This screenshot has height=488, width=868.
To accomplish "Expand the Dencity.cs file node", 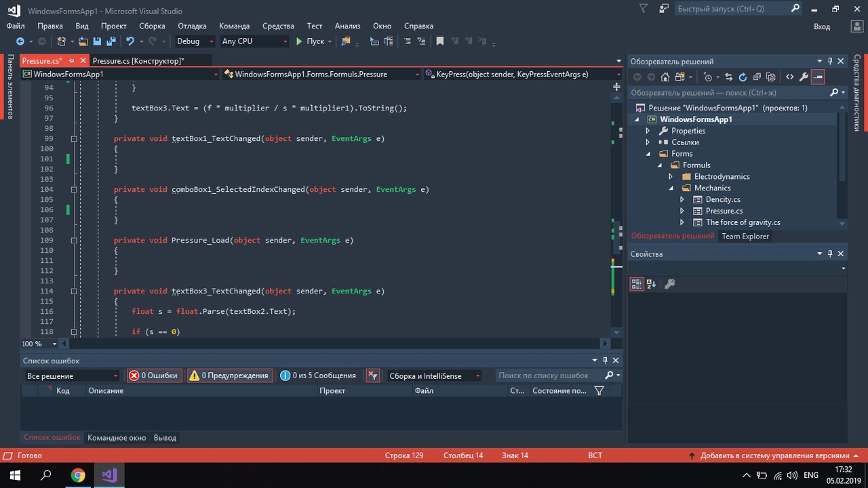I will click(x=682, y=200).
